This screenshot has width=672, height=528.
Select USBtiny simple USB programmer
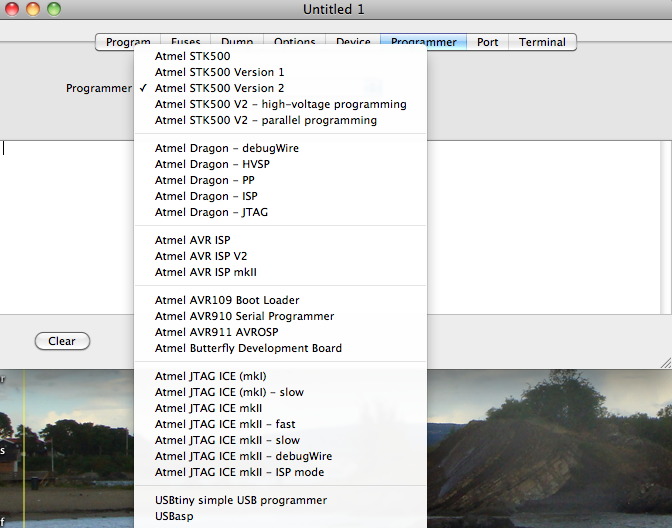click(x=281, y=500)
